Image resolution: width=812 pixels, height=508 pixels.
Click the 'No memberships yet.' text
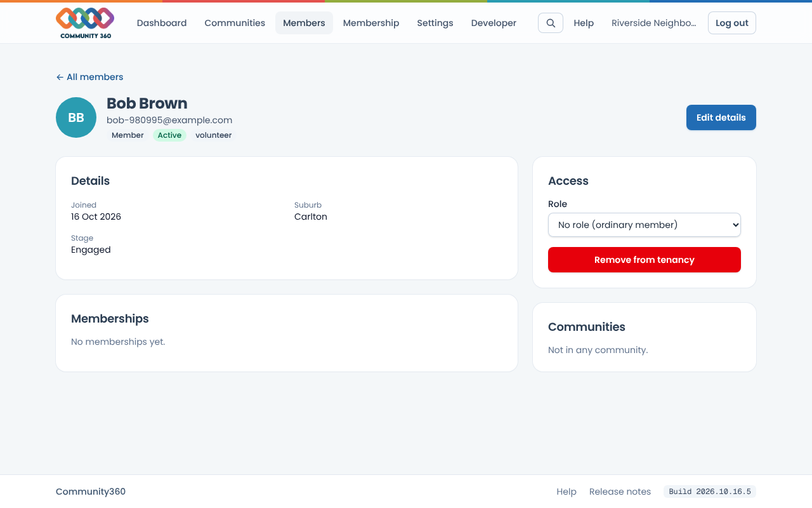click(x=118, y=342)
